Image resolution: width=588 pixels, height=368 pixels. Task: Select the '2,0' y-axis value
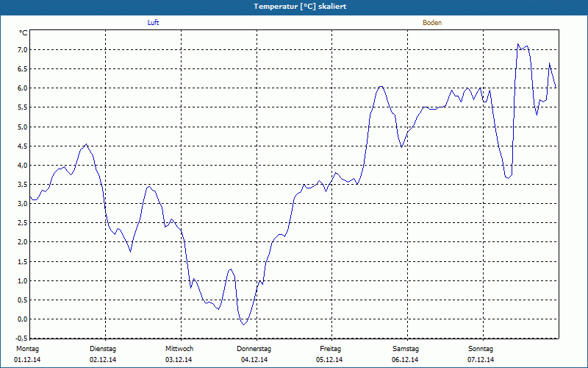click(23, 242)
